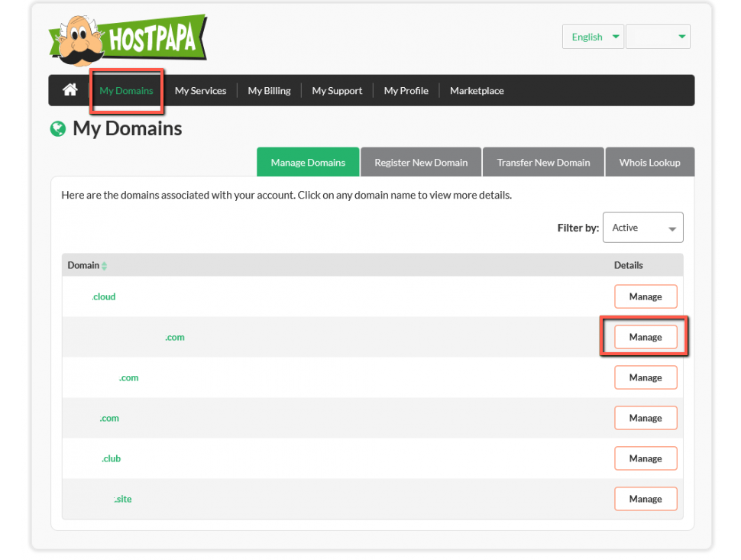Open the English language dropdown
Screen dimensions: 741x560
point(593,37)
